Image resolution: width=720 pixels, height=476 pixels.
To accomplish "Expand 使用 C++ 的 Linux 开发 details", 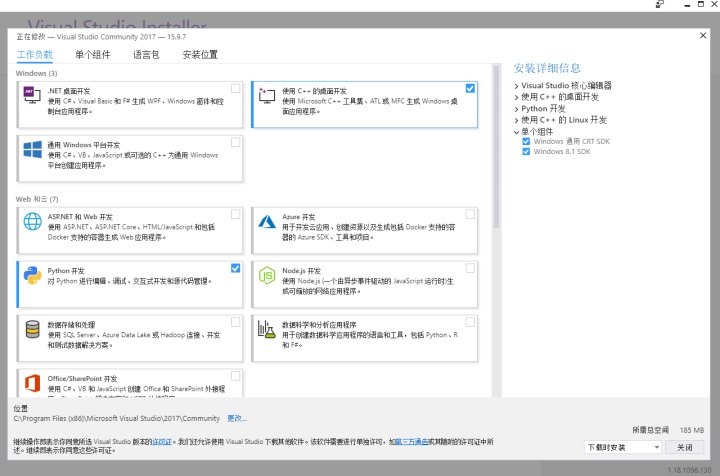I will (x=517, y=120).
